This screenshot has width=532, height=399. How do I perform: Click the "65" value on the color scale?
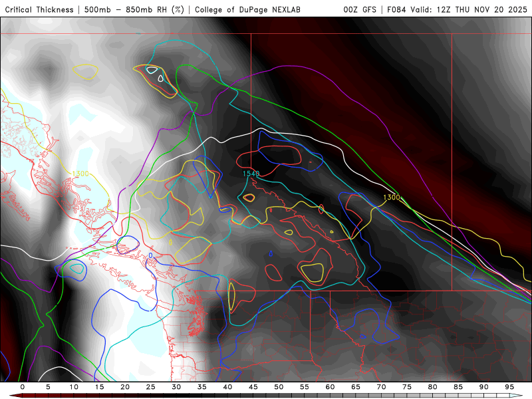[x=356, y=387]
